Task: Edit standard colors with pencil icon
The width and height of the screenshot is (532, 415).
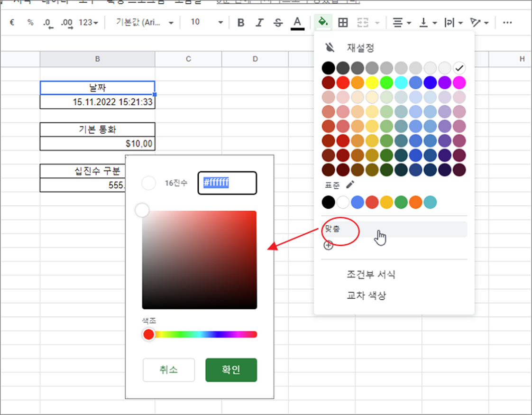Action: [x=350, y=184]
